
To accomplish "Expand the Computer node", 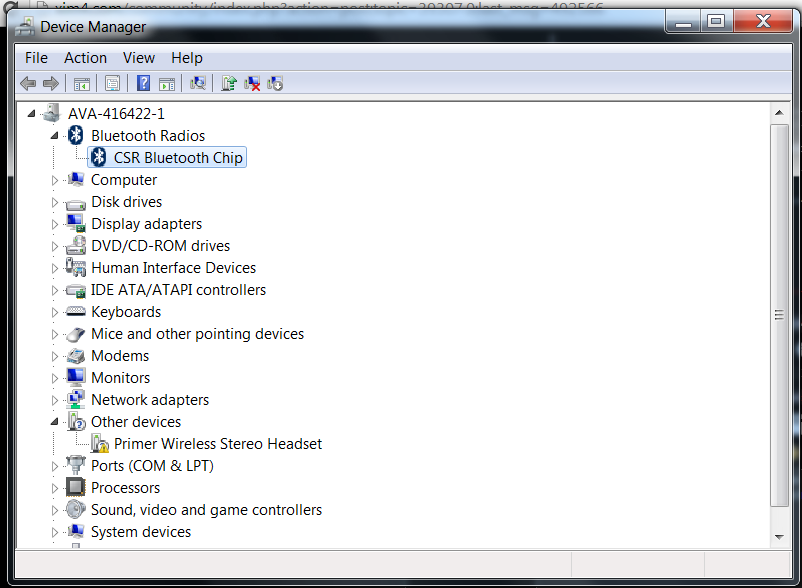I will tap(55, 180).
